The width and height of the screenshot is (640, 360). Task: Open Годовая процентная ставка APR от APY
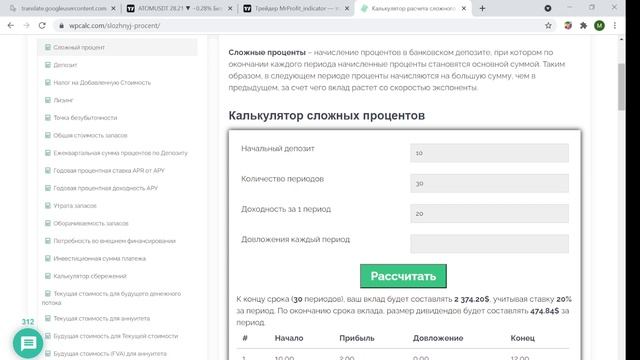pos(109,171)
